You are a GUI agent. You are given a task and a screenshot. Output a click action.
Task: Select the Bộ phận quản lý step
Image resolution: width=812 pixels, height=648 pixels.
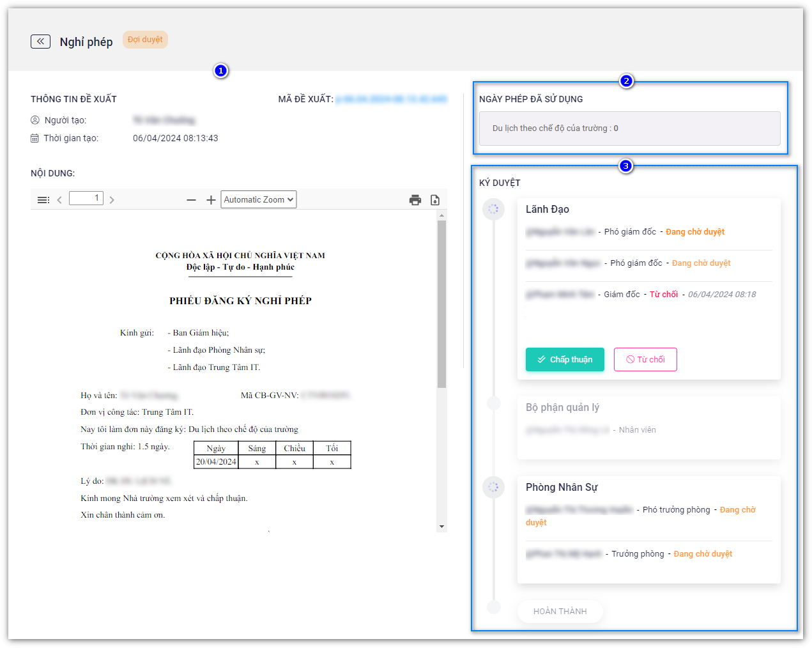pos(562,408)
